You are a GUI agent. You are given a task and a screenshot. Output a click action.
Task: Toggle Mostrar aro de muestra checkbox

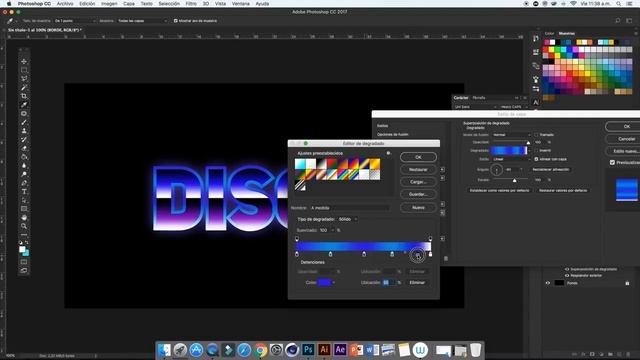pos(176,21)
